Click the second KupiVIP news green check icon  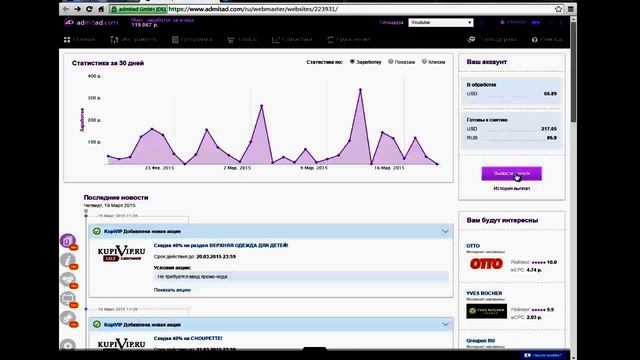point(97,324)
